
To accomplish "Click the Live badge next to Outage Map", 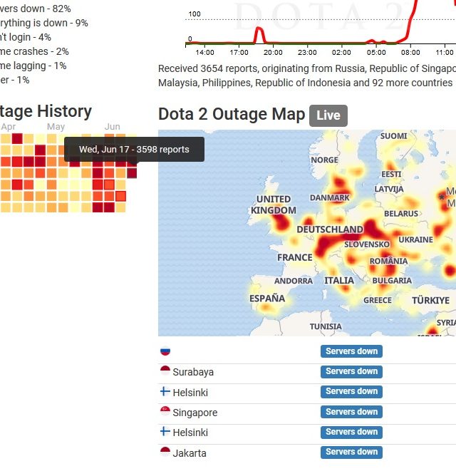I will pos(328,115).
